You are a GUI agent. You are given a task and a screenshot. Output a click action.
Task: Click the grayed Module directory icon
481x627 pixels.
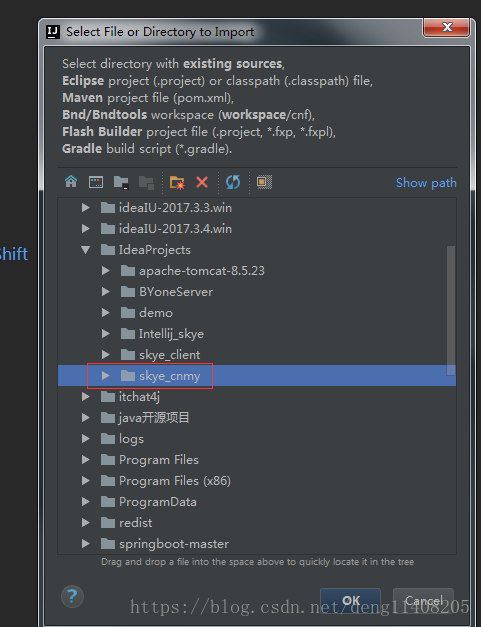(x=146, y=182)
